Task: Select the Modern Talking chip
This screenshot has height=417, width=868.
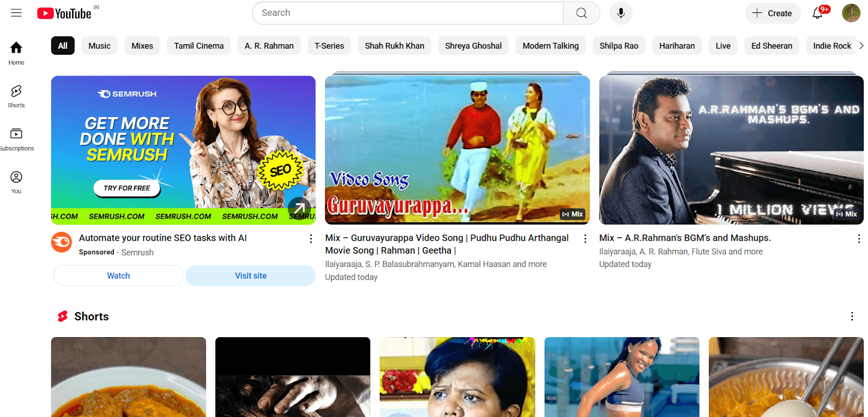Action: pos(551,46)
